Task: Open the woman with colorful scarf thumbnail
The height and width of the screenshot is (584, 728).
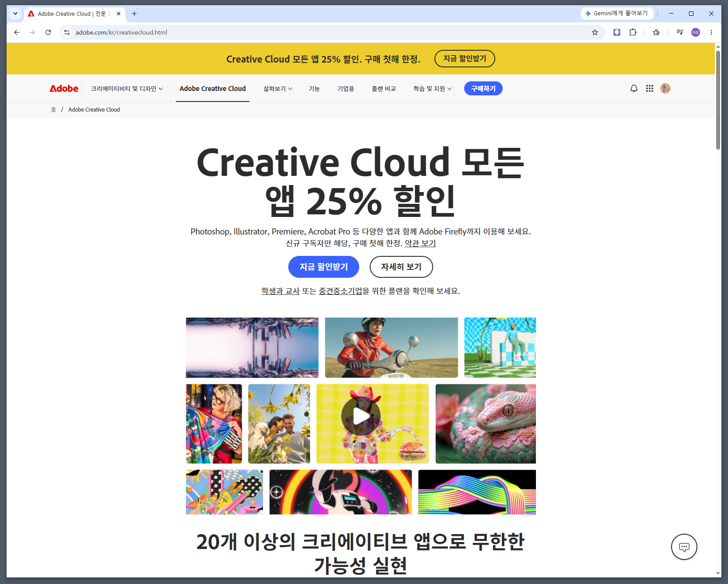Action: click(214, 424)
